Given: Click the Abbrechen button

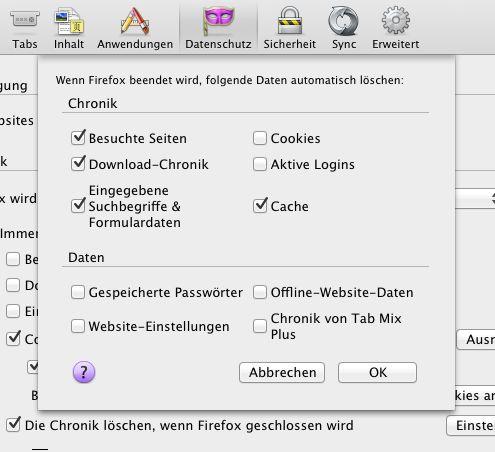Looking at the screenshot, I should tap(282, 372).
